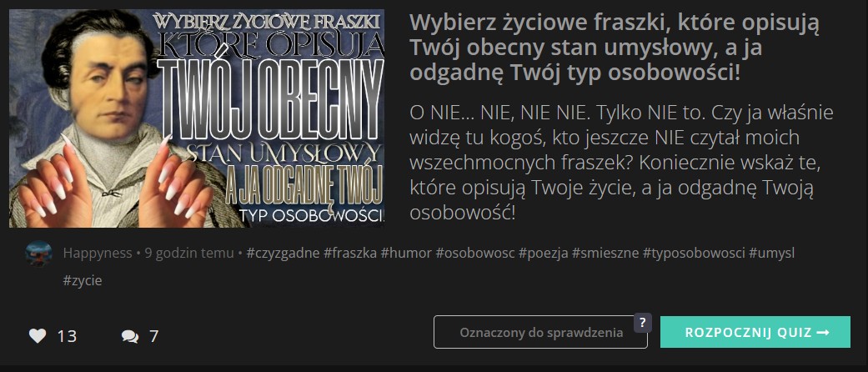Open Happyness user avatar
Viewport: 868px width, 372px height.
point(38,254)
